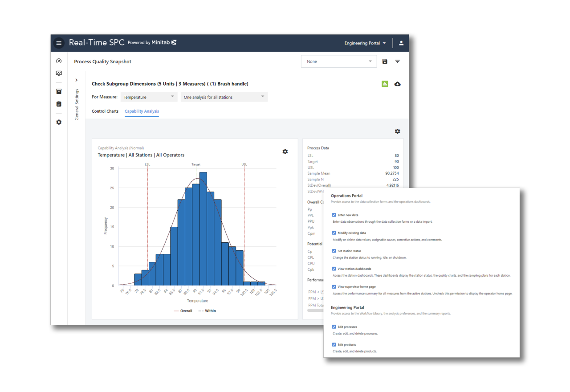Switch to the Control Charts tab
The height and width of the screenshot is (392, 570).
105,111
